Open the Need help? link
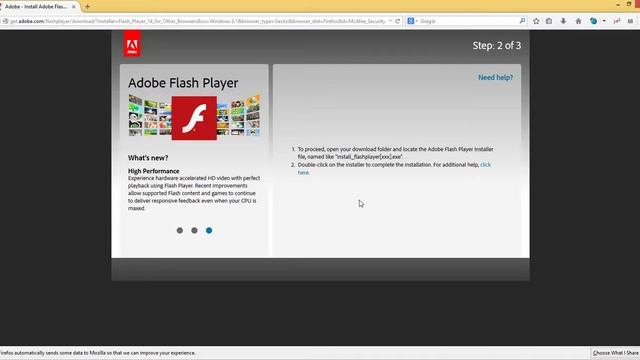The width and height of the screenshot is (640, 360). (496, 78)
